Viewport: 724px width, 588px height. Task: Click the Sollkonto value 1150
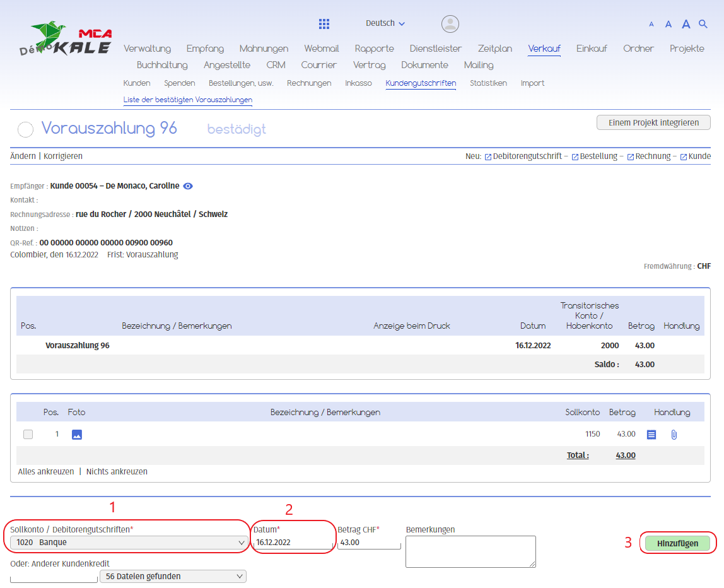tap(592, 434)
